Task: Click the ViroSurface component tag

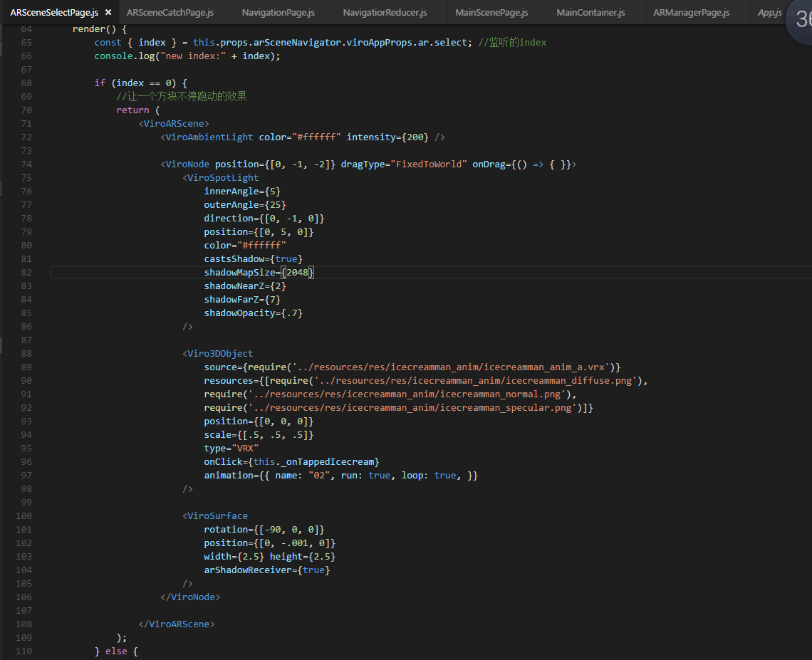Action: coord(217,515)
